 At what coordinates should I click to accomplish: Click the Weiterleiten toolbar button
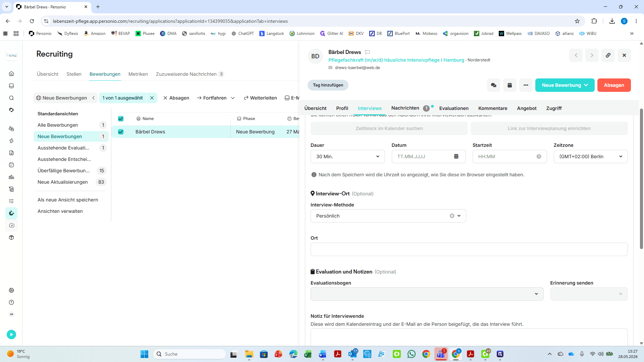click(260, 98)
